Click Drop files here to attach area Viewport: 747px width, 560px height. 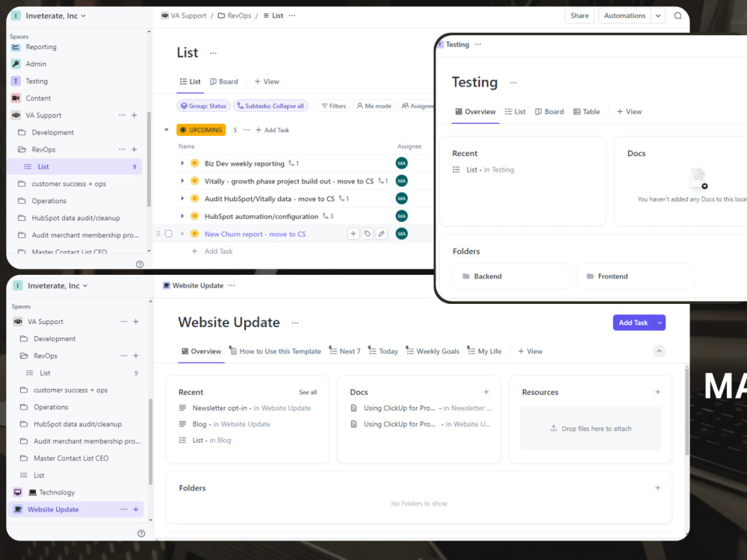click(591, 429)
